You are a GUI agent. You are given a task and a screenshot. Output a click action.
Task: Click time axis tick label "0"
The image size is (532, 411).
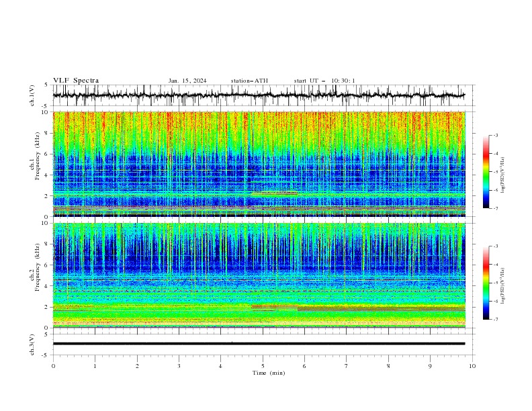[x=53, y=366]
